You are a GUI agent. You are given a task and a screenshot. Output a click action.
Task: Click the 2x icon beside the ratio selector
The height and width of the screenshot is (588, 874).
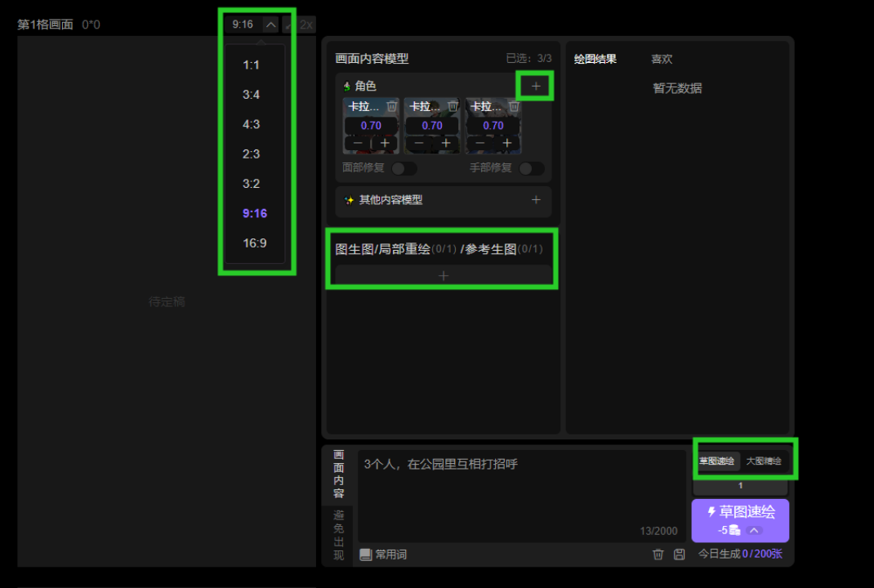(307, 24)
